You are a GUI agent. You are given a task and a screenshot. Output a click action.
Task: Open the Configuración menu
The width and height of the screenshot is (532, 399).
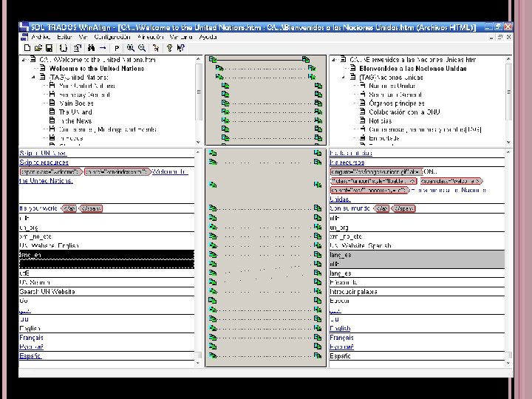[112, 37]
